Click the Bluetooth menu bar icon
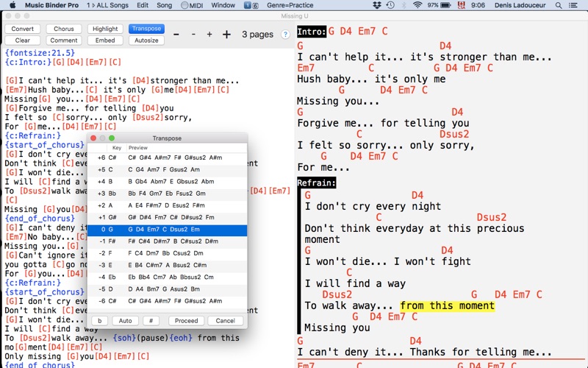The height and width of the screenshot is (368, 588). coord(404,5)
